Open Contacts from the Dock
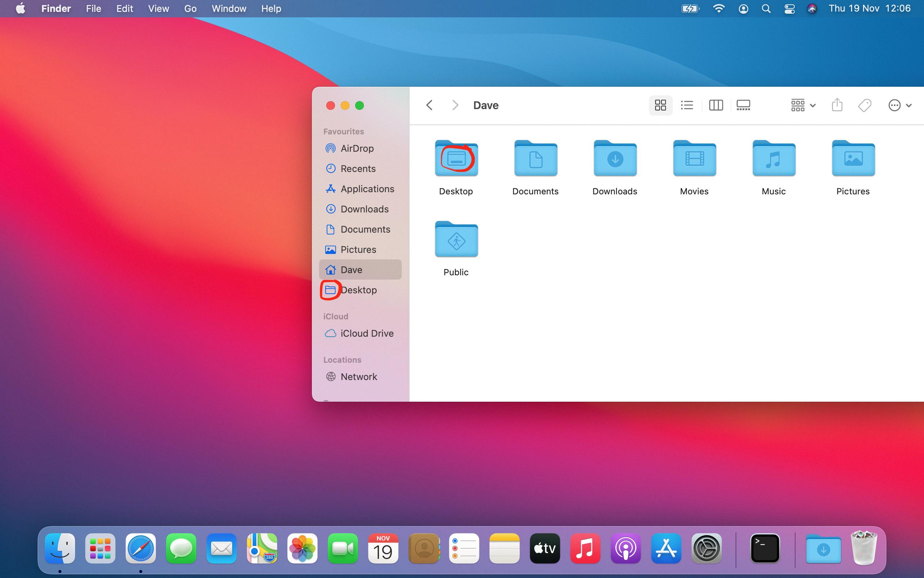This screenshot has height=578, width=924. point(424,549)
